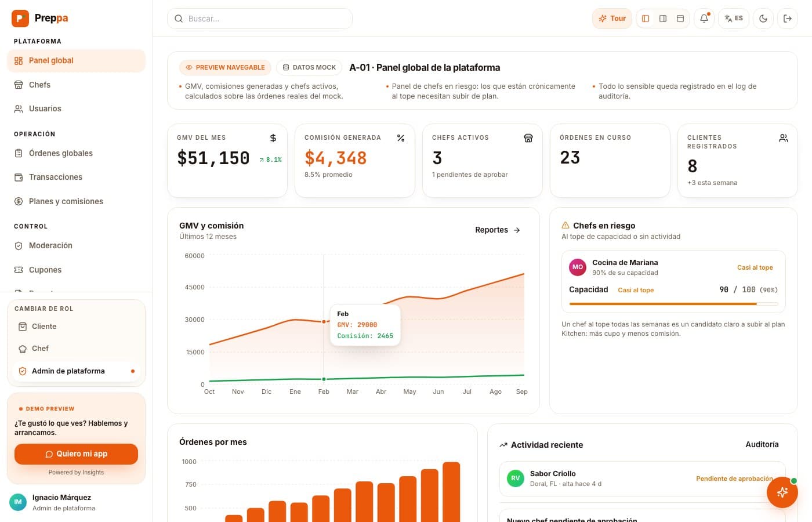Screen dimensions: 812x522
Task: Select left sidebar layout icon
Action: 646,19
